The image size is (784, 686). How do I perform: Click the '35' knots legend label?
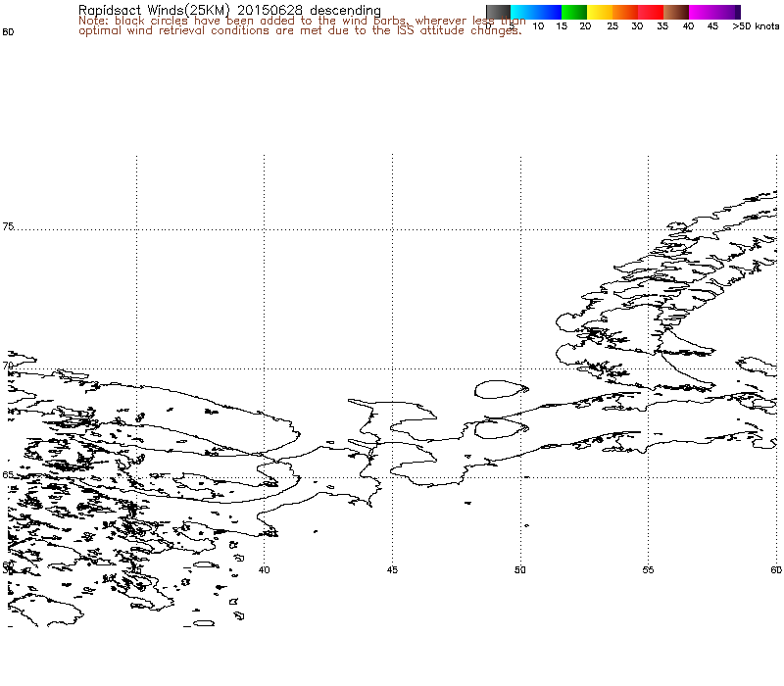662,26
